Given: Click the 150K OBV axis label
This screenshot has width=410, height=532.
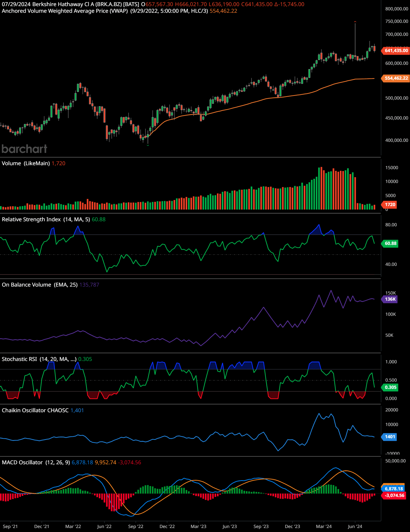Looking at the screenshot, I should tap(391, 293).
